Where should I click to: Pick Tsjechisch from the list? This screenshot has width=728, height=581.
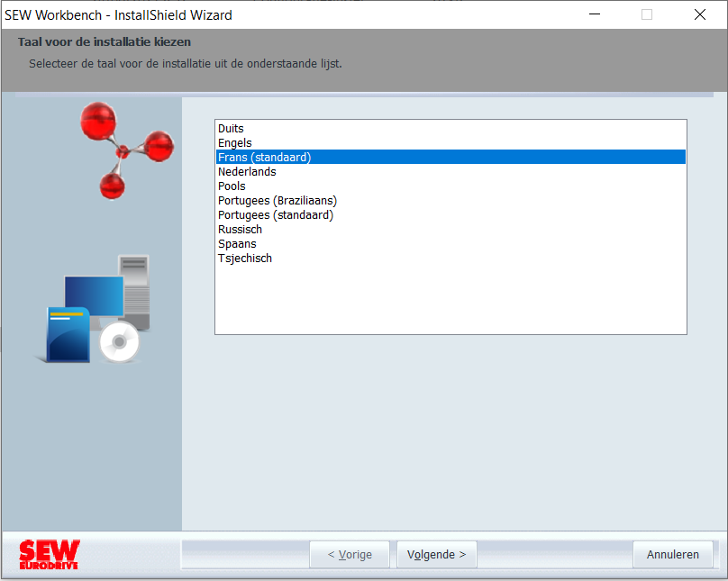point(450,258)
